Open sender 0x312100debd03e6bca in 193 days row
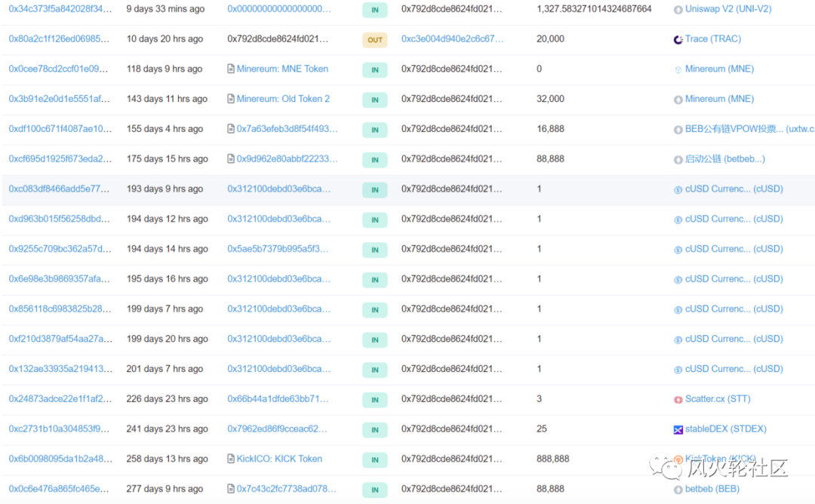This screenshot has height=504, width=815. (278, 189)
